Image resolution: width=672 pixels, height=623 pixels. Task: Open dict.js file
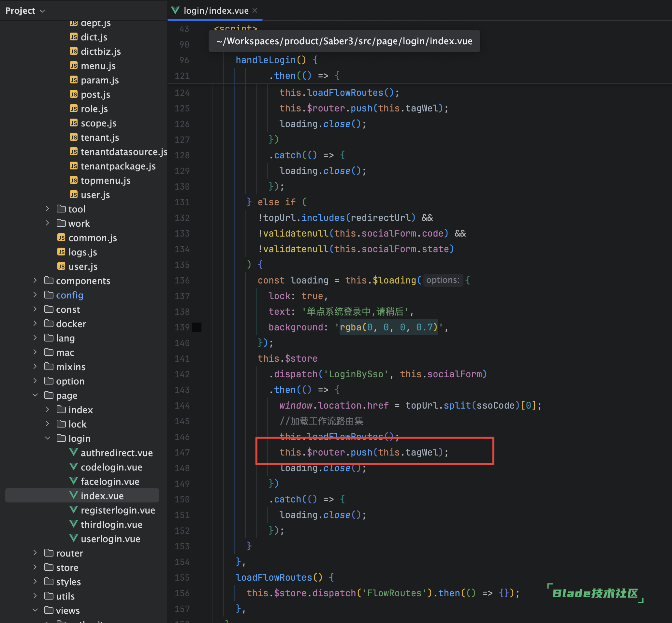(x=94, y=37)
